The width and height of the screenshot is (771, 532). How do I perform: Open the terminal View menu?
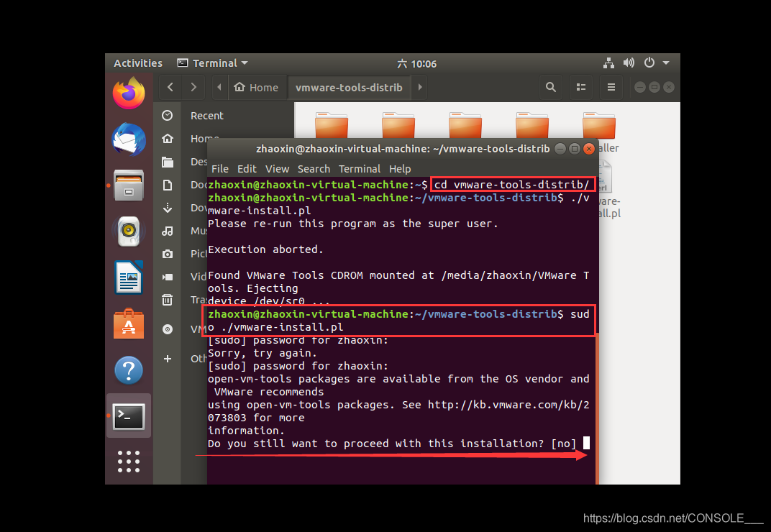click(x=277, y=169)
